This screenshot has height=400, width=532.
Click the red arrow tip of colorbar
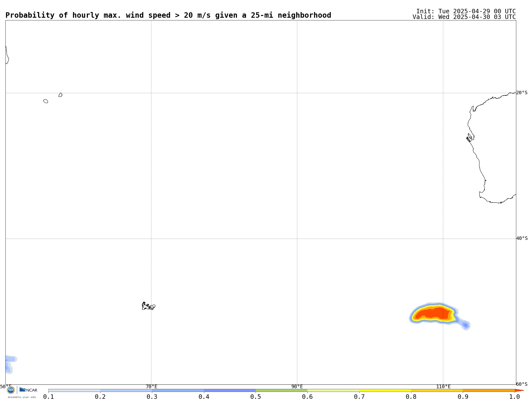tap(519, 390)
